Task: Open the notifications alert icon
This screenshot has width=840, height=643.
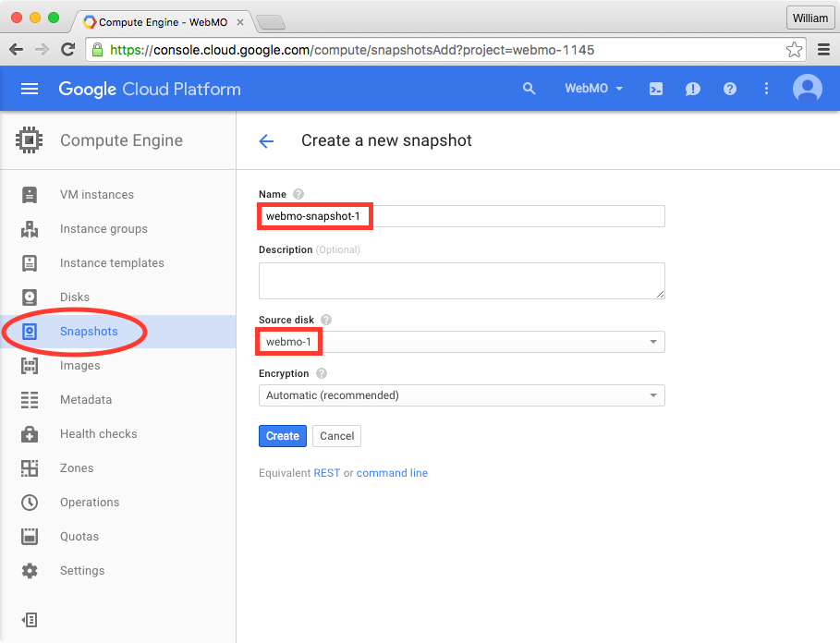Action: 692,89
